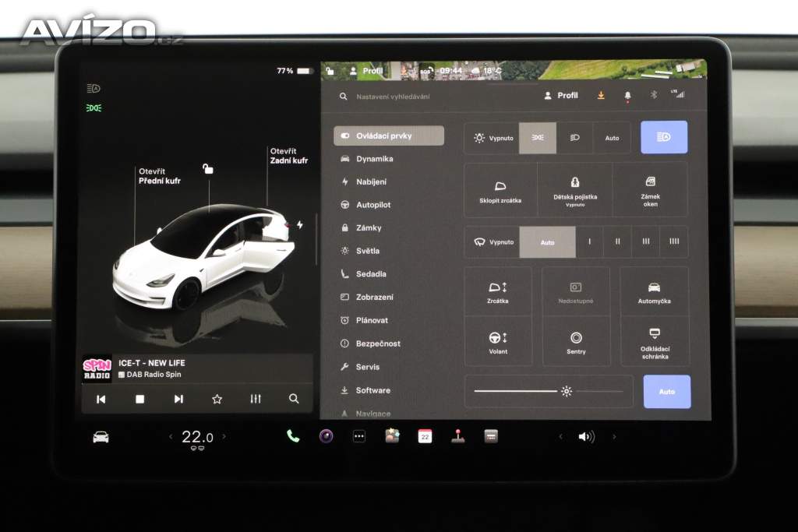This screenshot has height=532, width=798.
Task: Set wipers to Auto
Action: 548,242
